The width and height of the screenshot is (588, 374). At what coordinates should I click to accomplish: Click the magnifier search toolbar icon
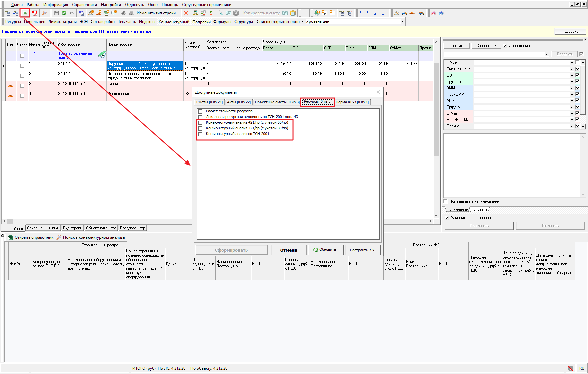click(x=44, y=13)
